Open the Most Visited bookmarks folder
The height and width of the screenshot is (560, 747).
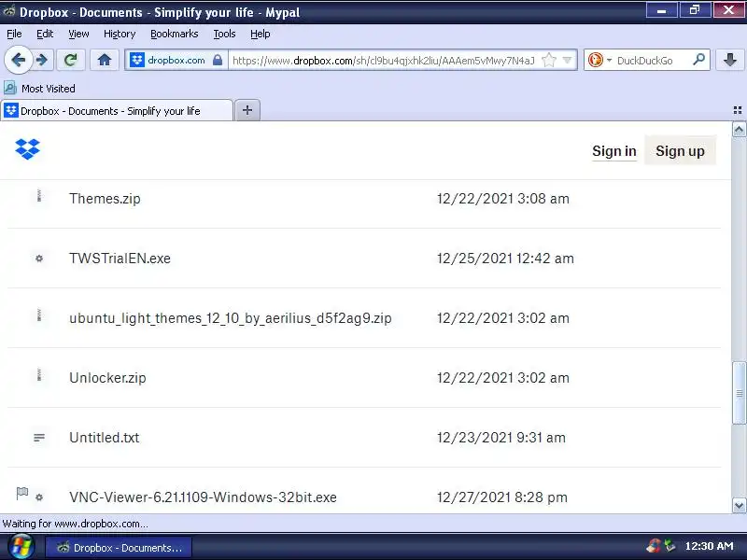tap(39, 89)
